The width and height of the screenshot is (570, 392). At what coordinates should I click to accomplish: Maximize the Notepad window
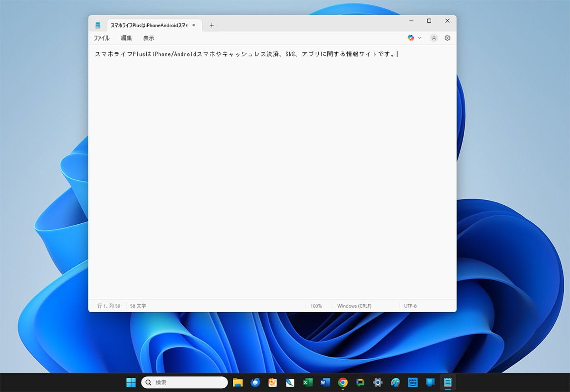(x=429, y=21)
